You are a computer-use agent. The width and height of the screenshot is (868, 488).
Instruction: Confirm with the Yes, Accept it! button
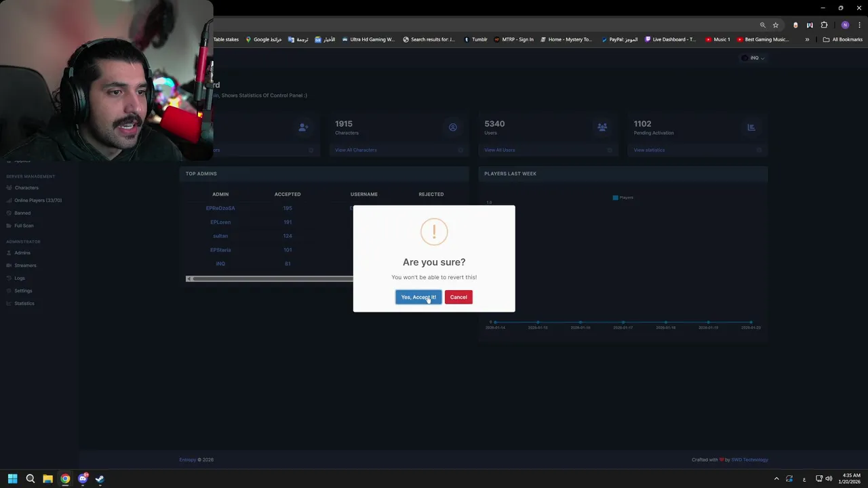click(x=418, y=297)
